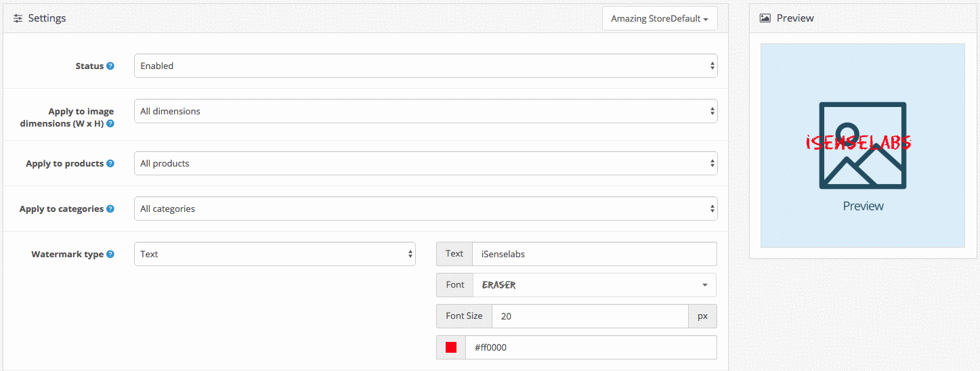Viewport: 980px width, 371px height.
Task: Click the Preview panel heading text
Action: 795,18
